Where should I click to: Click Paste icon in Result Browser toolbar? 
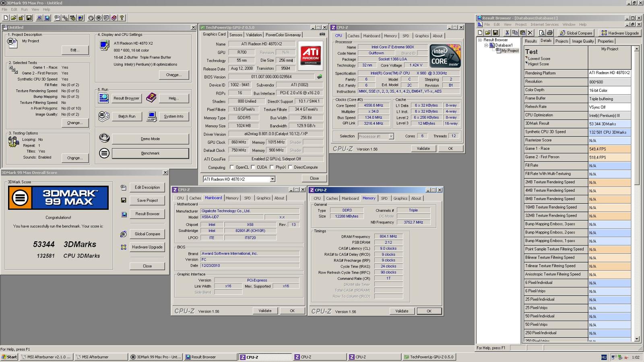(522, 33)
